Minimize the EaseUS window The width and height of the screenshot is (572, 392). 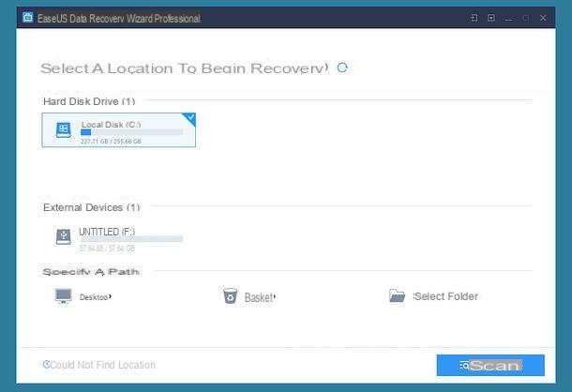[508, 18]
